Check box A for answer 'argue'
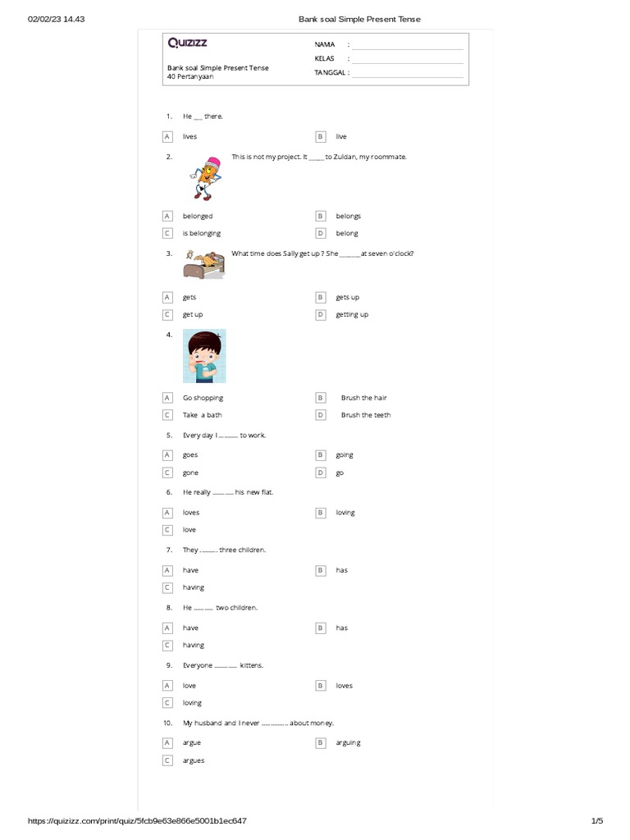This screenshot has height=840, width=630. point(167,743)
